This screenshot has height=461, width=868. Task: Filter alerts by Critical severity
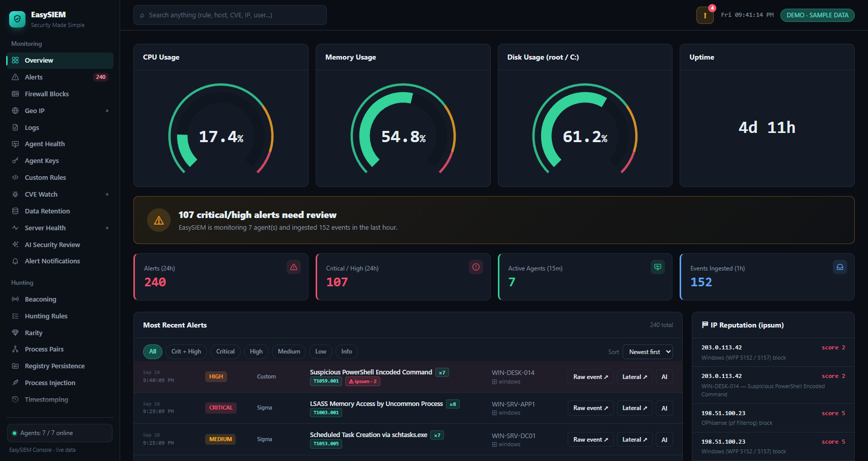[x=226, y=351]
